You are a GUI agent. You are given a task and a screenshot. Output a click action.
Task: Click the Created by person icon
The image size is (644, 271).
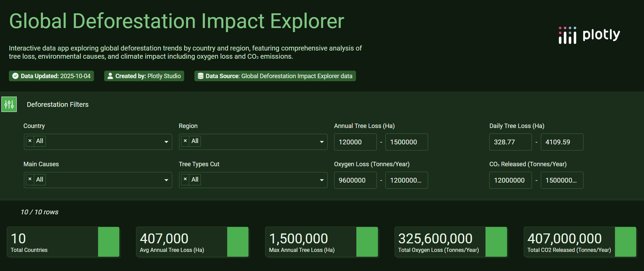(110, 76)
